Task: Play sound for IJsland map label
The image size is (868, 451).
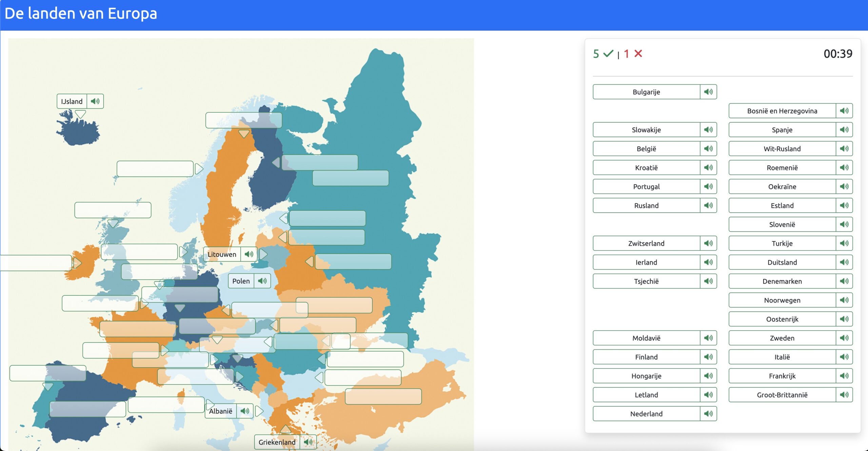Action: (x=95, y=101)
